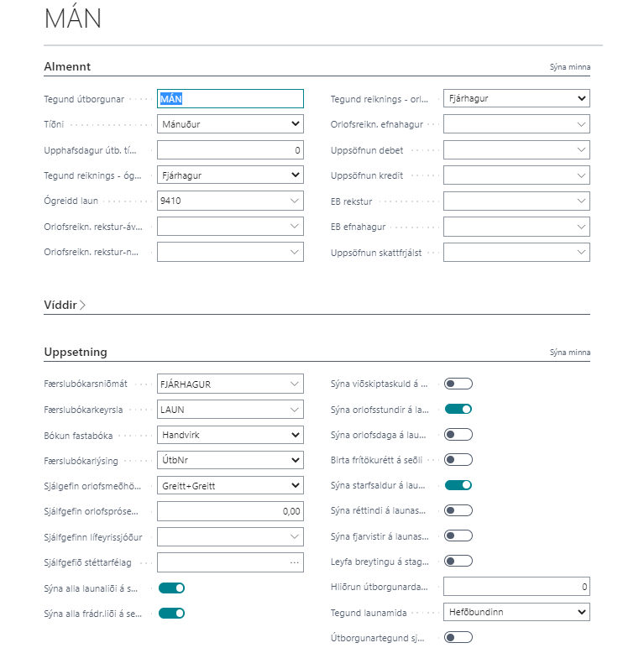
Task: Expand the Víddir section
Action: 65,305
